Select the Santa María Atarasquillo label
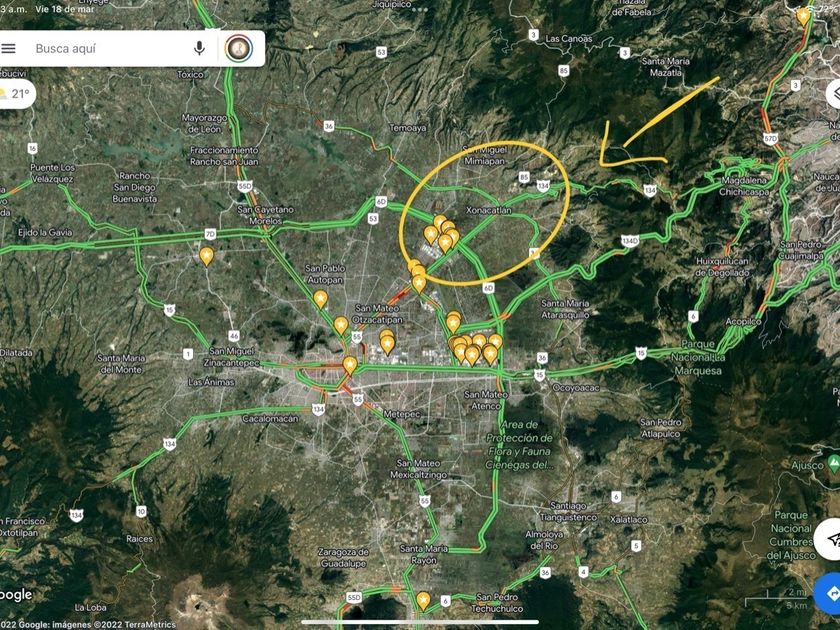Screen dimensions: 840x630 click(x=565, y=309)
